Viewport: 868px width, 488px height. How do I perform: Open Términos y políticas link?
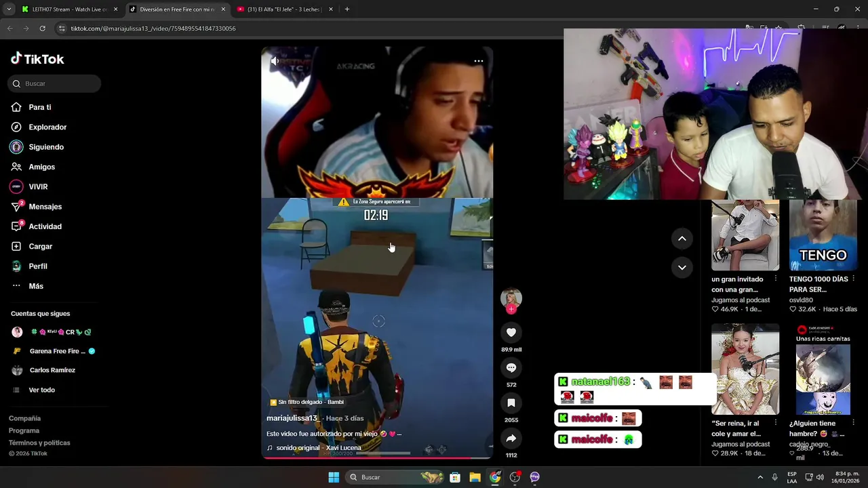click(39, 443)
